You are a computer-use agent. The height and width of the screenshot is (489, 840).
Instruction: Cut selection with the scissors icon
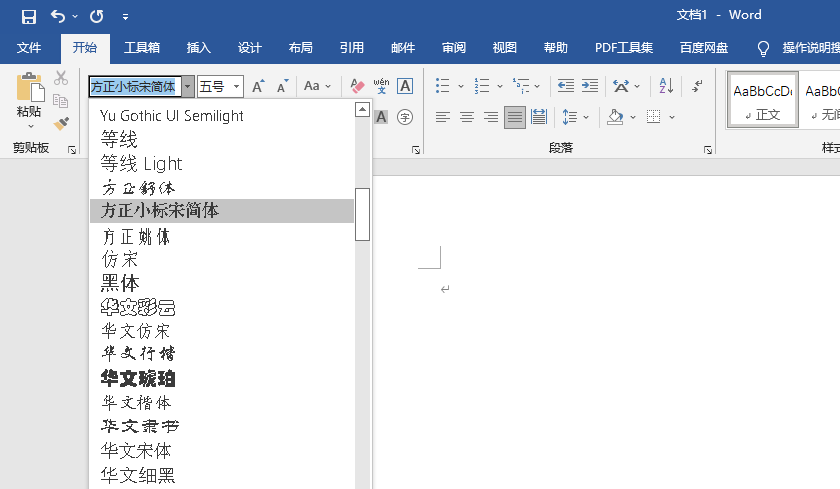[61, 78]
